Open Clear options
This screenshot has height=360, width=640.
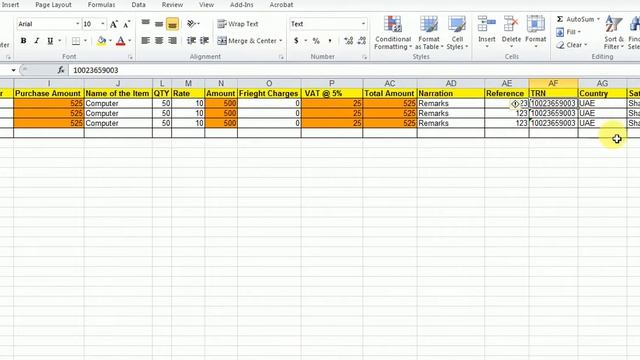572,45
